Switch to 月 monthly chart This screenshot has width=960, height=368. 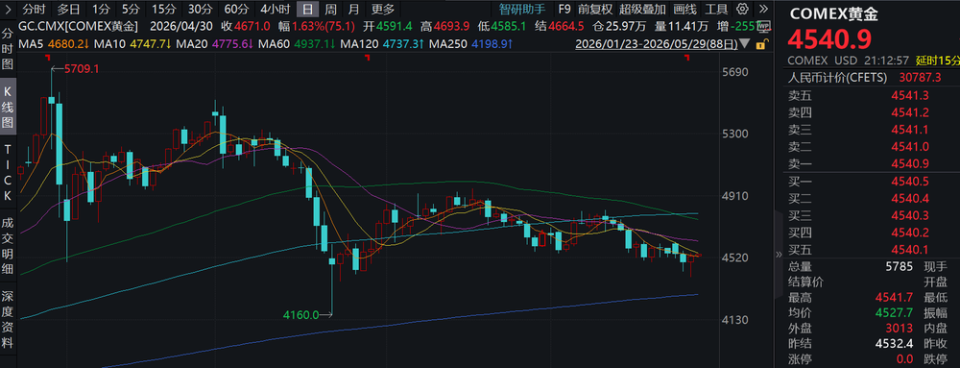(353, 9)
